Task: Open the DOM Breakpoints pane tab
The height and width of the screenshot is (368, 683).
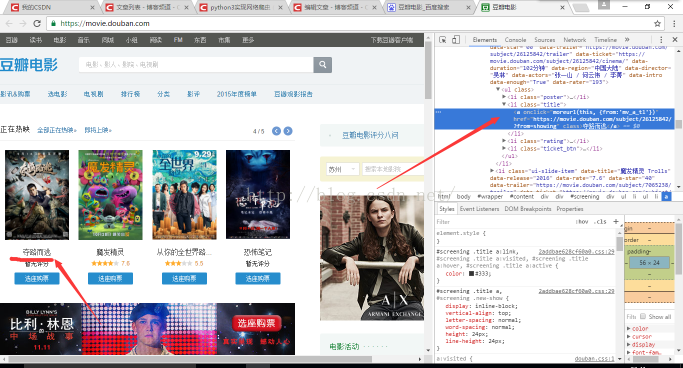Action: tap(527, 209)
